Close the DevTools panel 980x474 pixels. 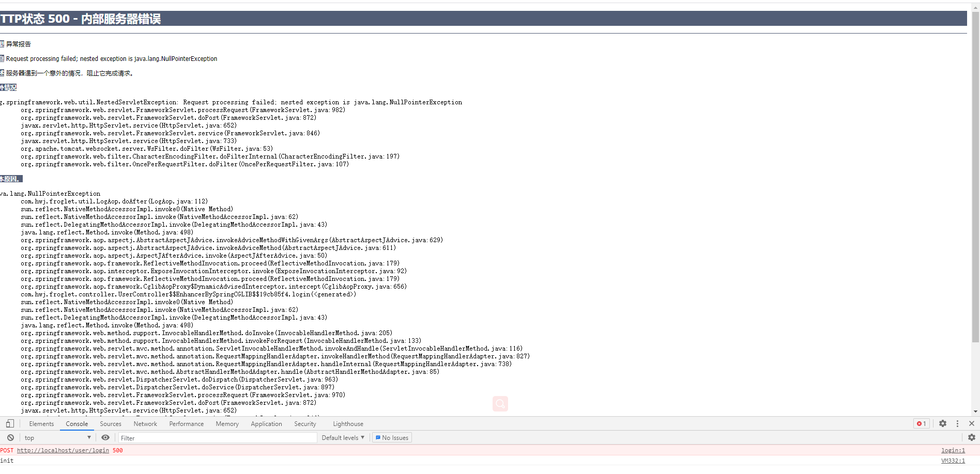971,423
